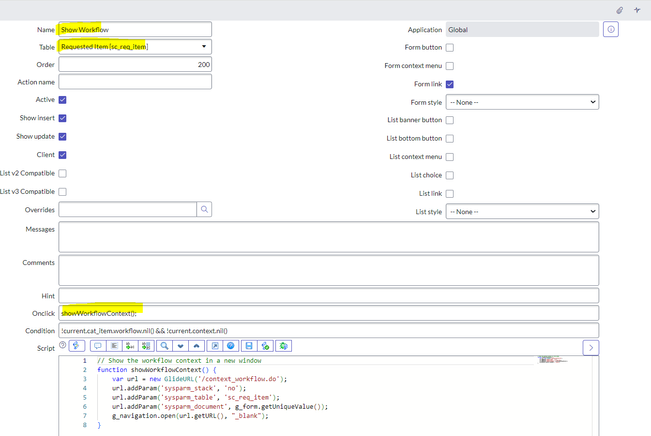Toggle the Active checkbox
Viewport: 651px width, 436px height.
click(x=62, y=100)
